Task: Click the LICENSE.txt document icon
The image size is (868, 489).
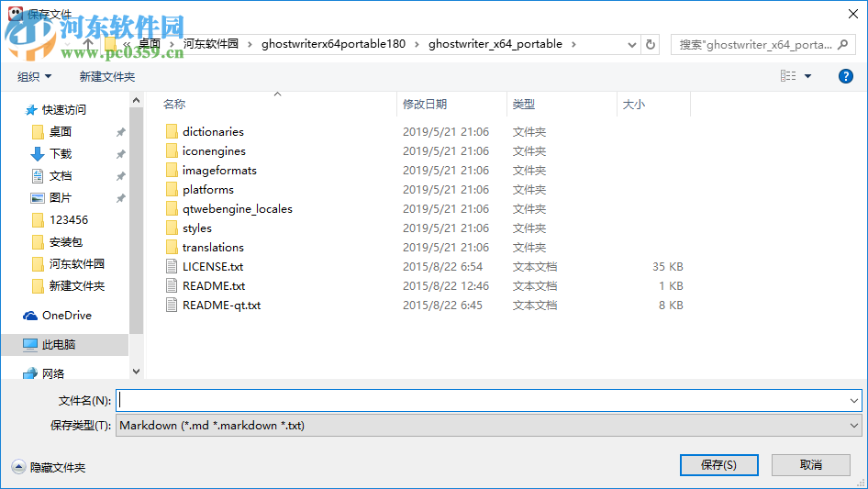Action: pyautogui.click(x=172, y=266)
